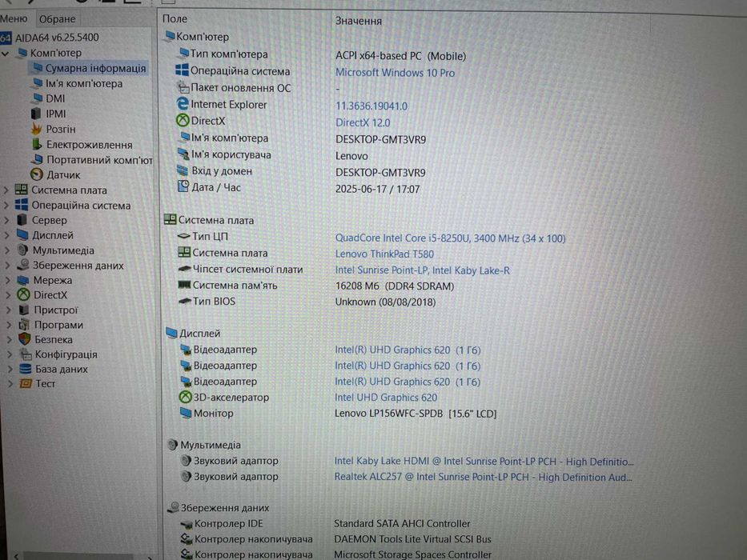Switch to the Меню tab
Image resolution: width=747 pixels, height=560 pixels.
coord(14,18)
